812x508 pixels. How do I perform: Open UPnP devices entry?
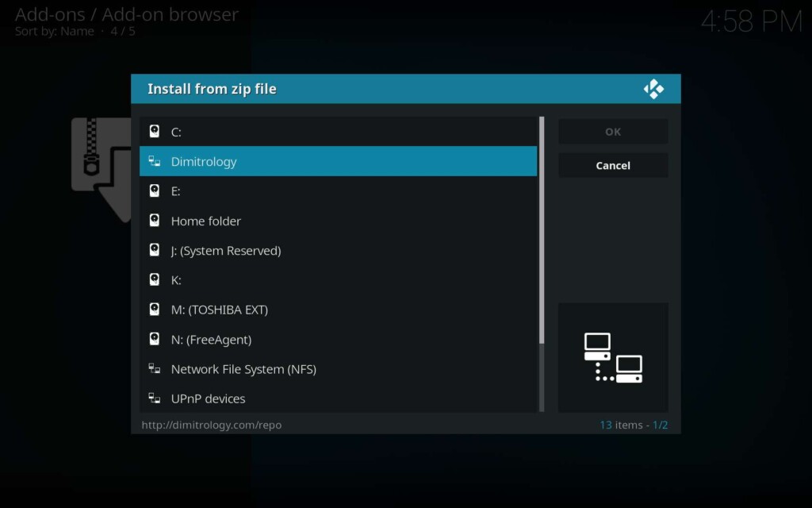click(338, 398)
